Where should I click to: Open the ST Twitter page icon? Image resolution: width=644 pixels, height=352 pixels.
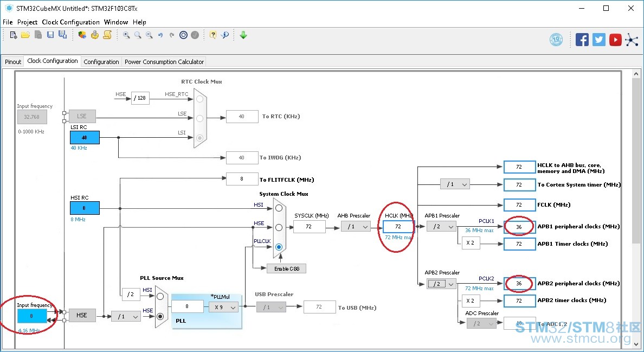(599, 40)
